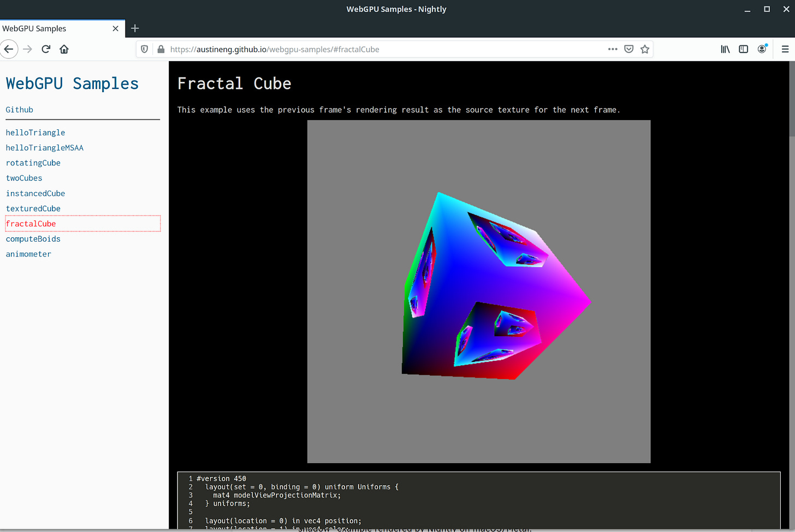795x532 pixels.
Task: Select the WebGPU Samples tab
Action: pos(55,28)
